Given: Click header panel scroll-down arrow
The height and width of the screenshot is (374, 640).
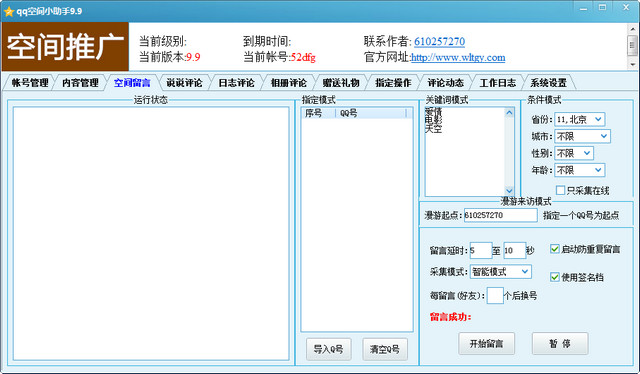Looking at the screenshot, I should click(x=633, y=64).
